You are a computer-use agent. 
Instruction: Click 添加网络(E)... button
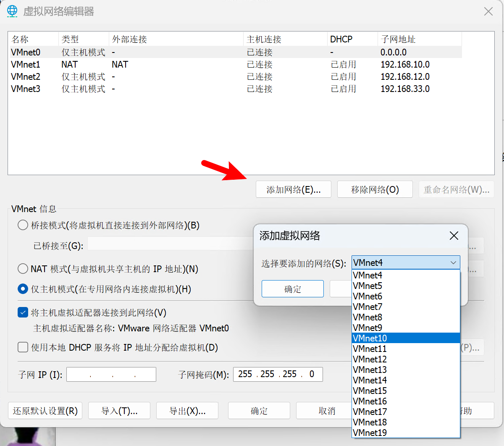[x=294, y=189]
